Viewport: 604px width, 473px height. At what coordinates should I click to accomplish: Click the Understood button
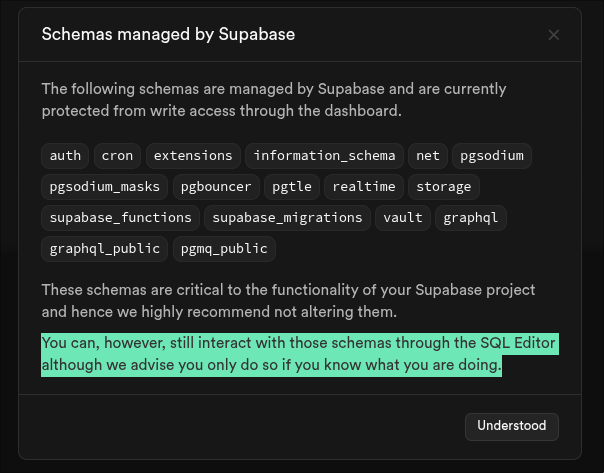point(511,426)
